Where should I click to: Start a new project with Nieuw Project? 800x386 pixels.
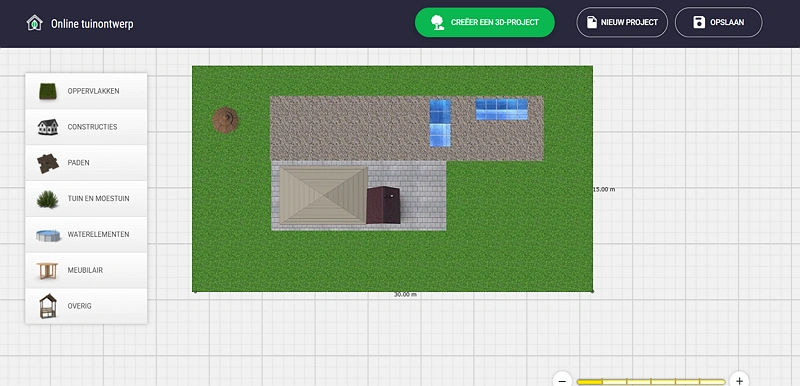(x=622, y=22)
